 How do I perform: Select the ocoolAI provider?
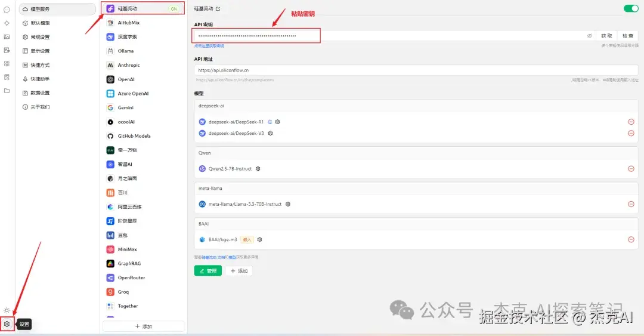(143, 122)
